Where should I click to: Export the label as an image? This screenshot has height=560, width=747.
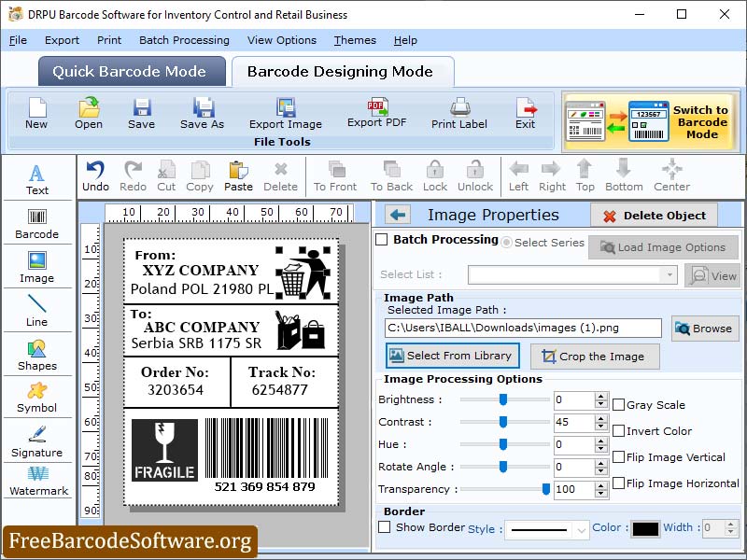(x=286, y=113)
